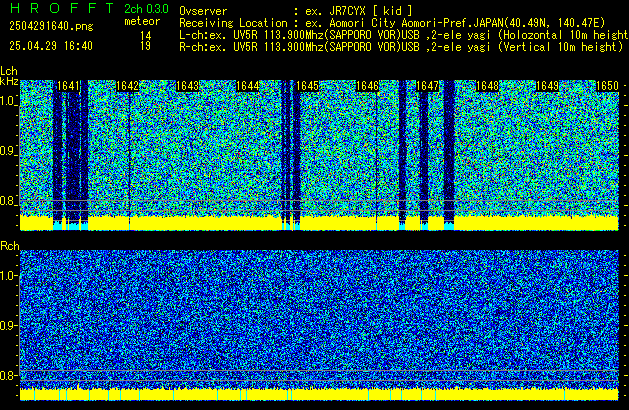Click the 1649 time marker
Screen dimensions: 629x410
pos(547,86)
